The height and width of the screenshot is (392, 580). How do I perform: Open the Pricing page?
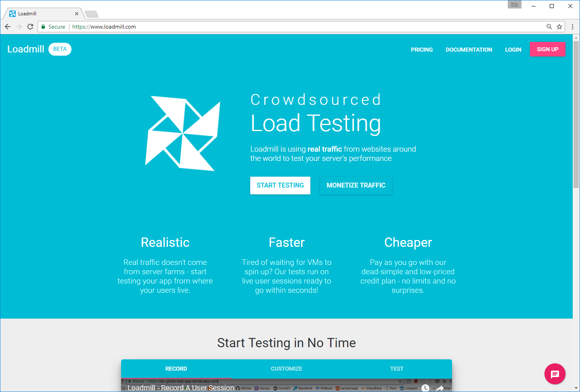(422, 50)
